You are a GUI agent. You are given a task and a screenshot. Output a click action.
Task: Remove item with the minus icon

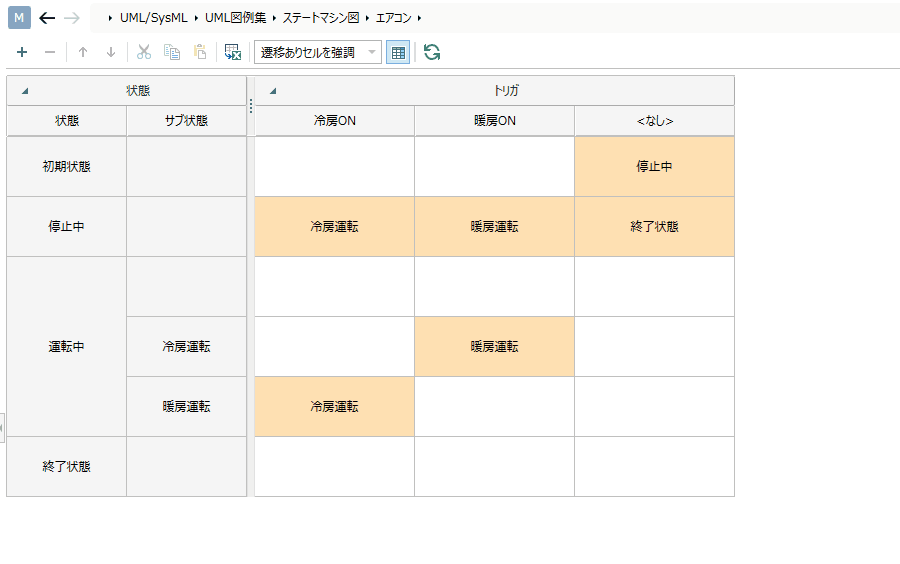pos(50,52)
